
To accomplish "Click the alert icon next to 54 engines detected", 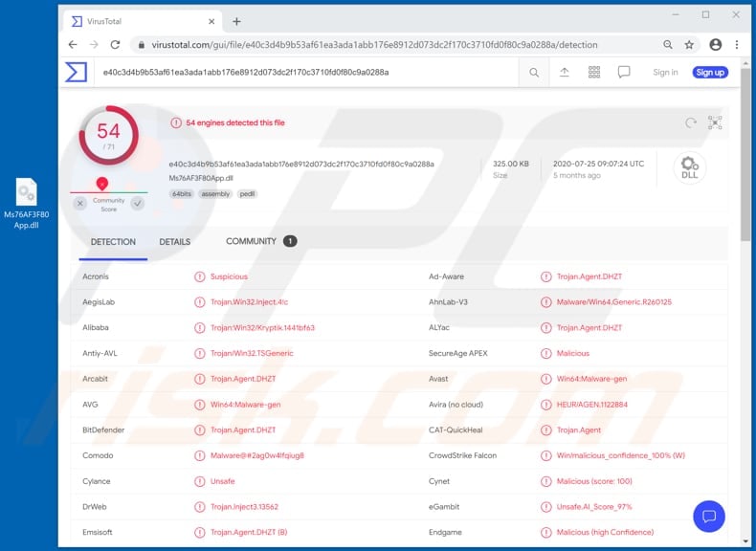I will click(x=176, y=123).
